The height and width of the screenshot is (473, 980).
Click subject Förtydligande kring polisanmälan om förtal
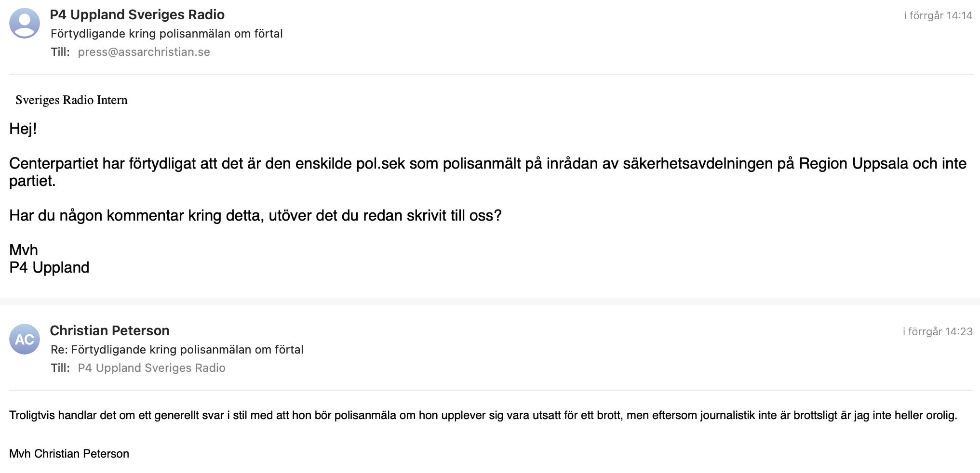(x=166, y=34)
